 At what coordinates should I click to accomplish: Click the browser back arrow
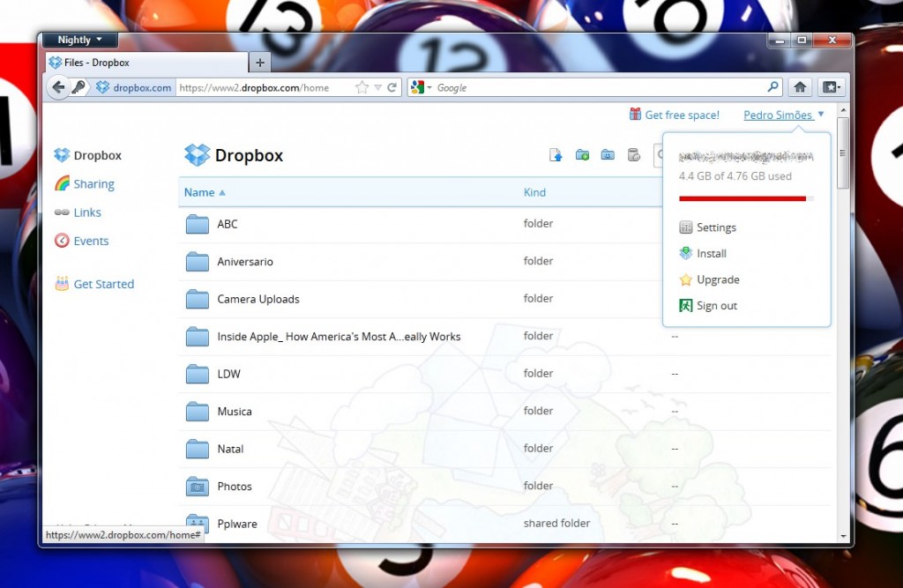click(x=58, y=87)
